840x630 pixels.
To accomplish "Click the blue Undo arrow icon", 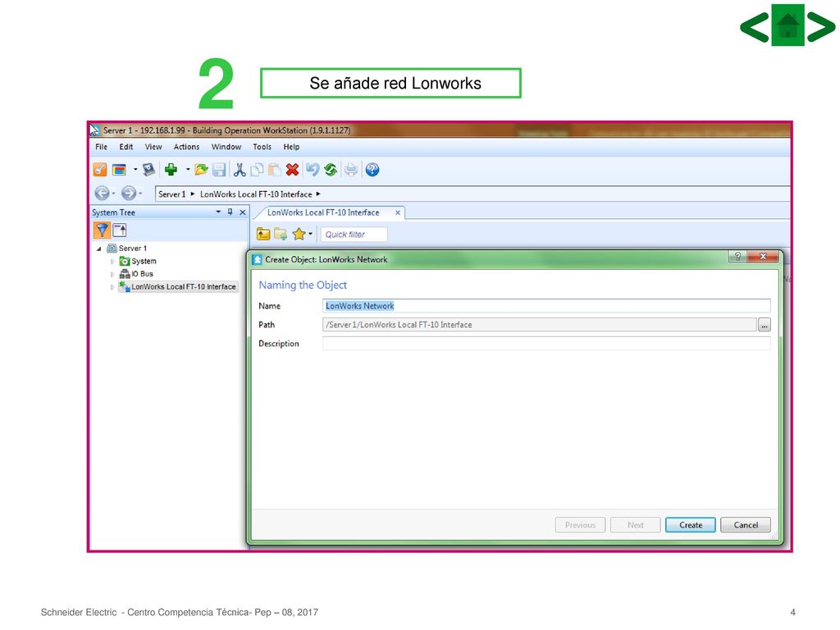I will [313, 170].
